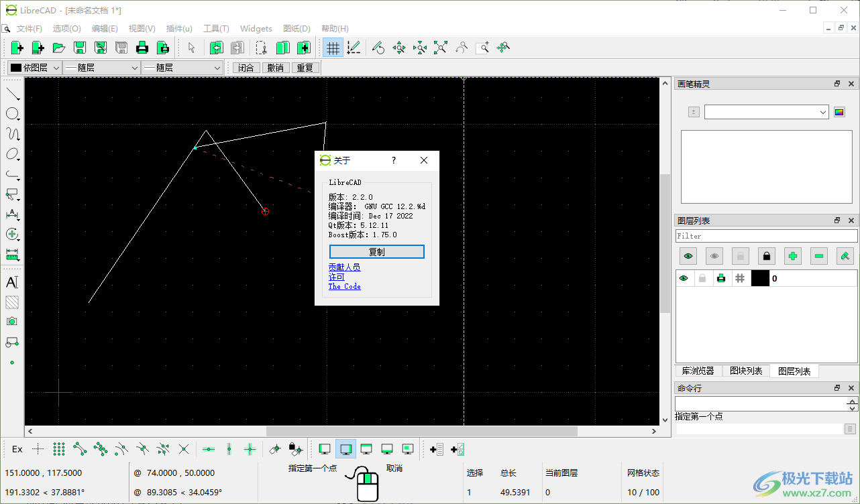
Task: Open the Dimension tools
Action: pos(12,214)
